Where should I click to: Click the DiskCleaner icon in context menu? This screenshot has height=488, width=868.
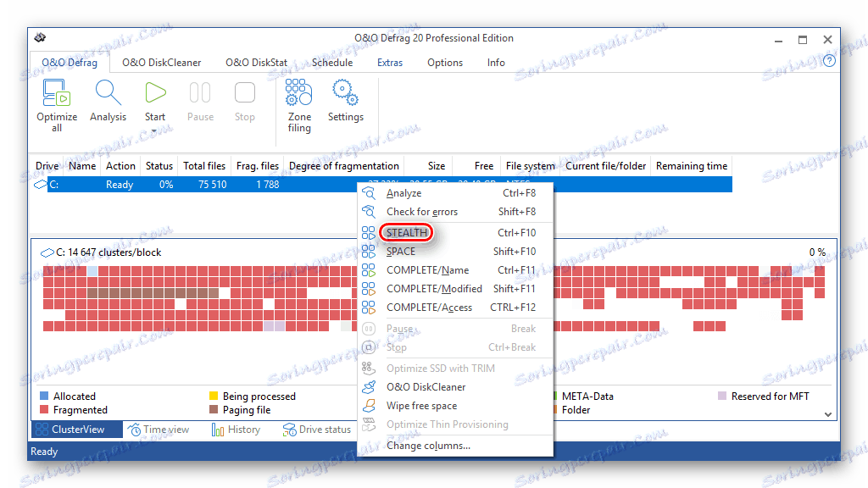point(369,387)
